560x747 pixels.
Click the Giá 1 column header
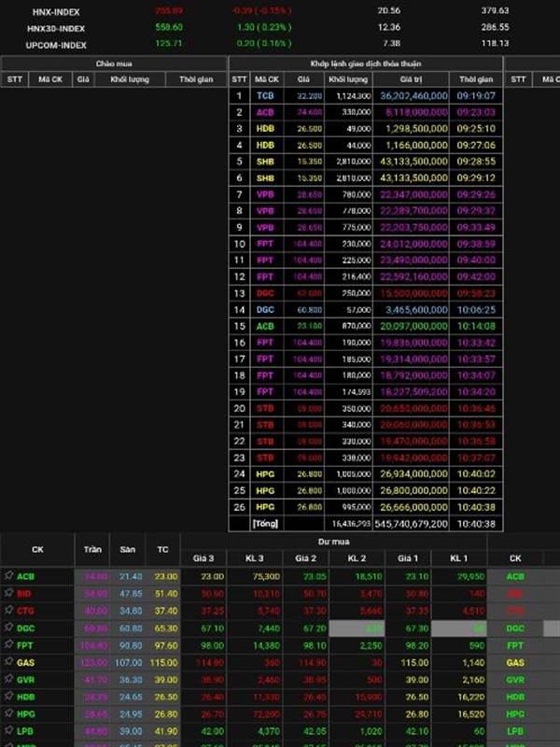(407, 557)
